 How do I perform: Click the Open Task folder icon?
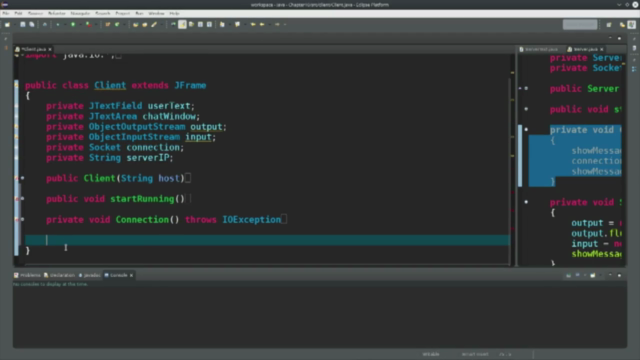click(x=144, y=24)
